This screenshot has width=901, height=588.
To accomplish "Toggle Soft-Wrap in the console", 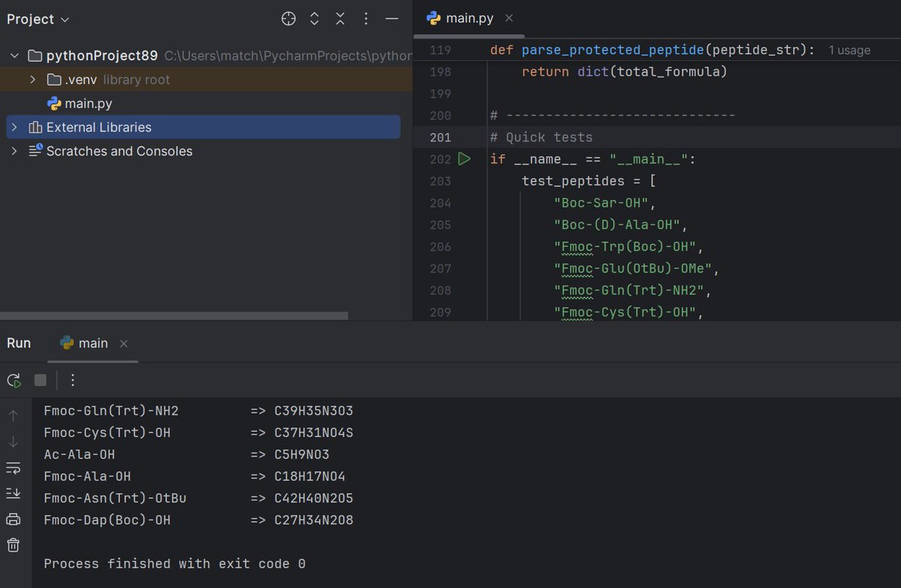I will click(x=14, y=468).
